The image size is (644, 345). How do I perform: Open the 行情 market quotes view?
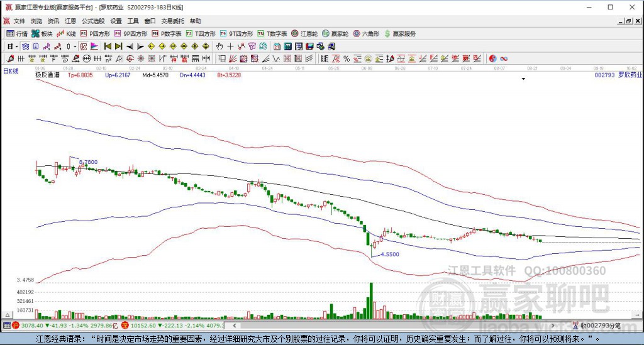point(17,34)
